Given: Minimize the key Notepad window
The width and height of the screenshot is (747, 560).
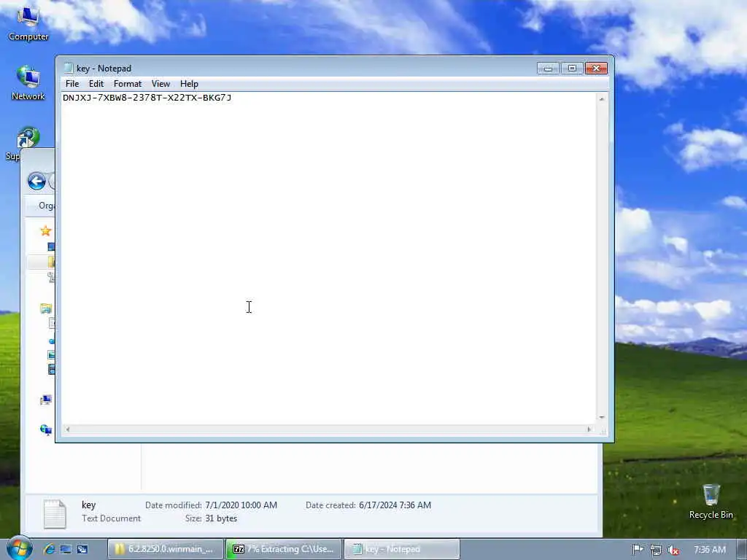Looking at the screenshot, I should coord(548,68).
